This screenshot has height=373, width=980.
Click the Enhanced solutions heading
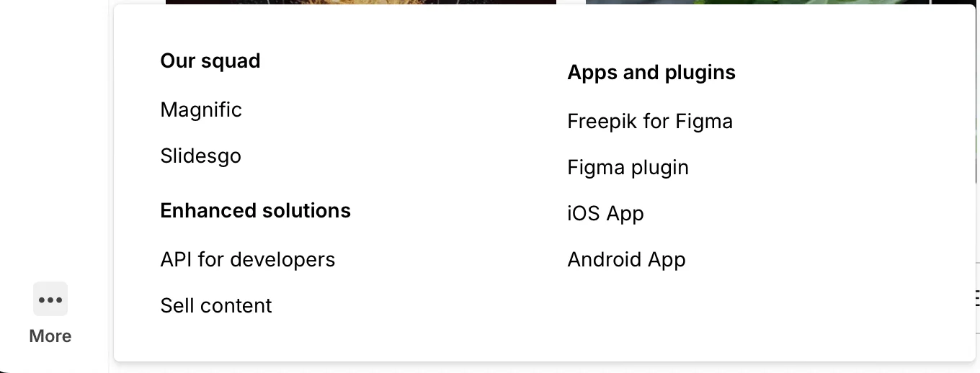click(255, 210)
